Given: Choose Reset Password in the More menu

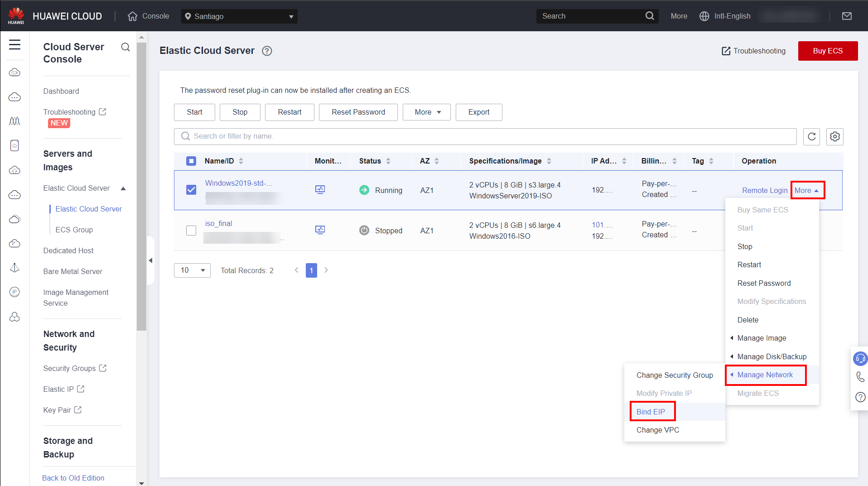Looking at the screenshot, I should tap(764, 283).
